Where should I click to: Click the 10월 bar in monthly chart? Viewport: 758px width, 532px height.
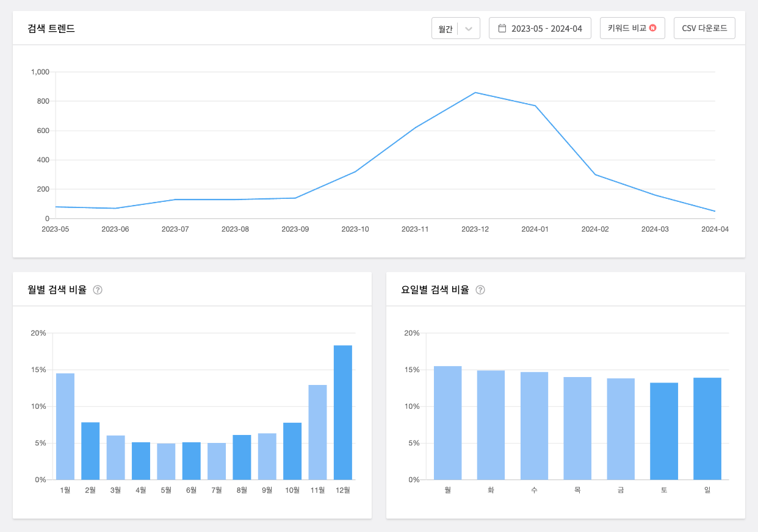[x=292, y=451]
